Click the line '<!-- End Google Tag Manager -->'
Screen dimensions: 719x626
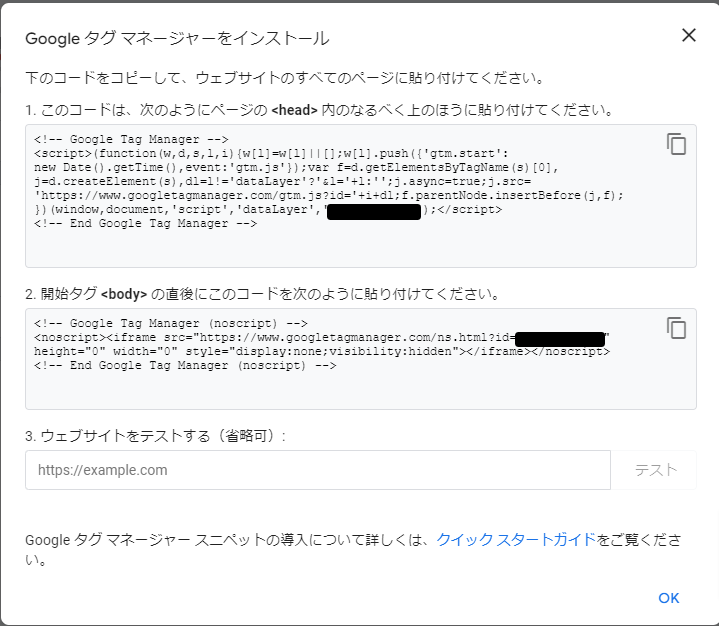[x=145, y=223]
